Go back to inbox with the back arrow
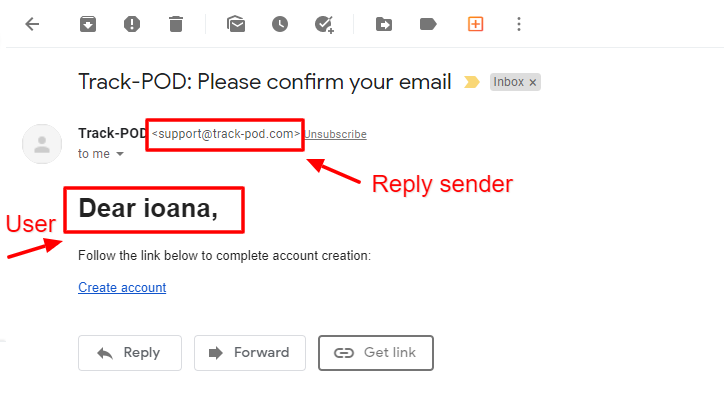The image size is (724, 400). pos(32,24)
